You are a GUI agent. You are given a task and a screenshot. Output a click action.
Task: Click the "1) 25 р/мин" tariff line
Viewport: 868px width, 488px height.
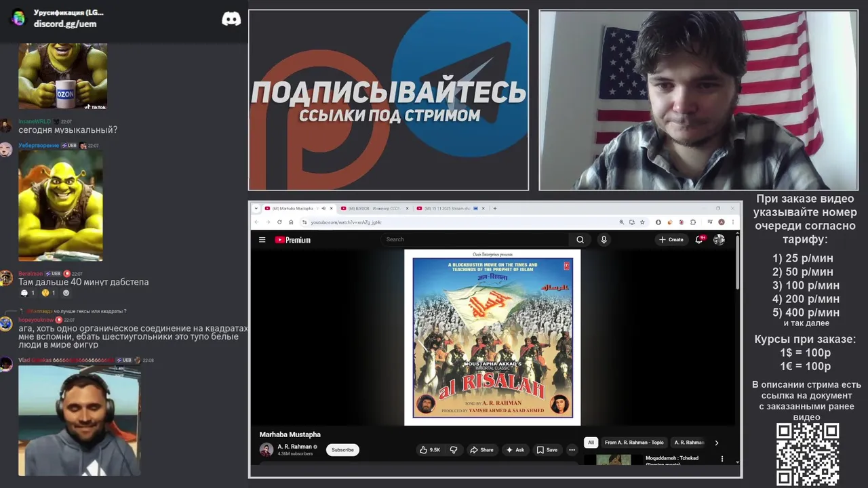click(x=803, y=258)
